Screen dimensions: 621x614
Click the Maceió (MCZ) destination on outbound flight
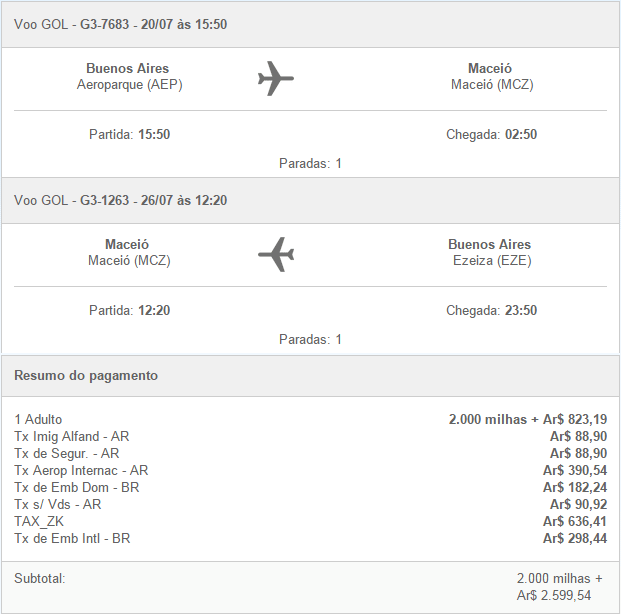coord(492,85)
